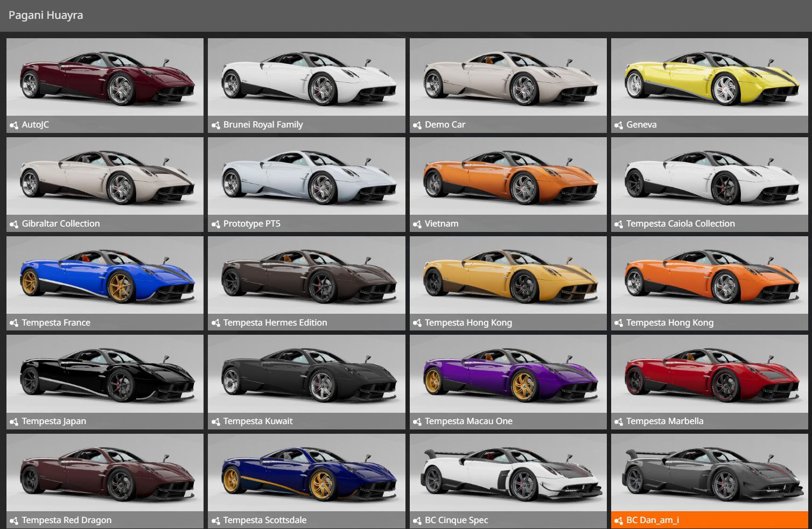
Task: Click the config icon beside Tempesta Japan
Action: 14,421
